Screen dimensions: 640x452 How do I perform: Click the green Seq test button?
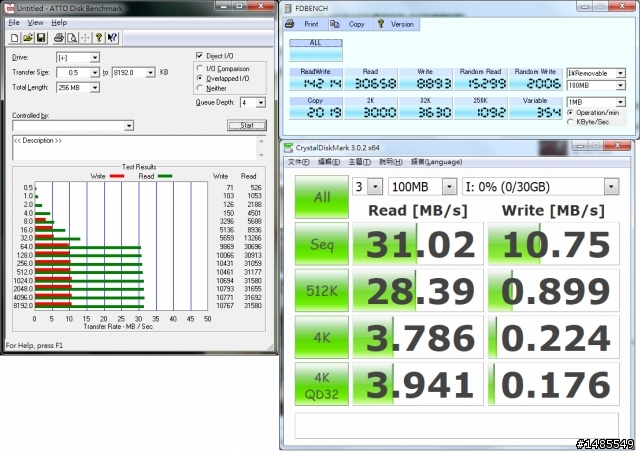[322, 244]
